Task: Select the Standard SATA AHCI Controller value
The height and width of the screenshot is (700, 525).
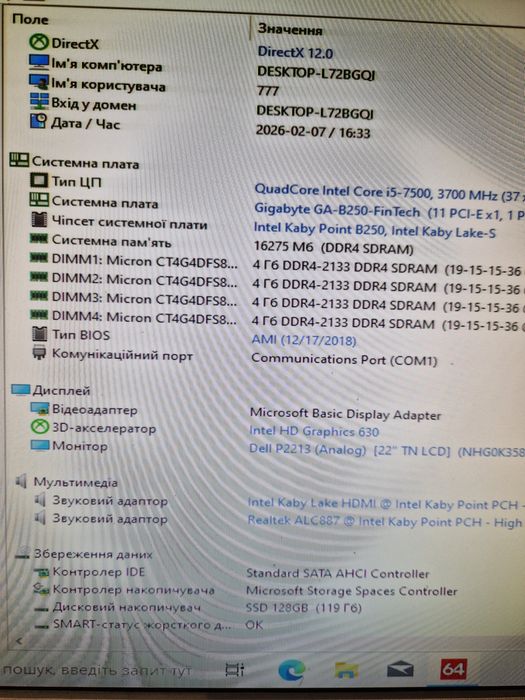Action: (338, 574)
